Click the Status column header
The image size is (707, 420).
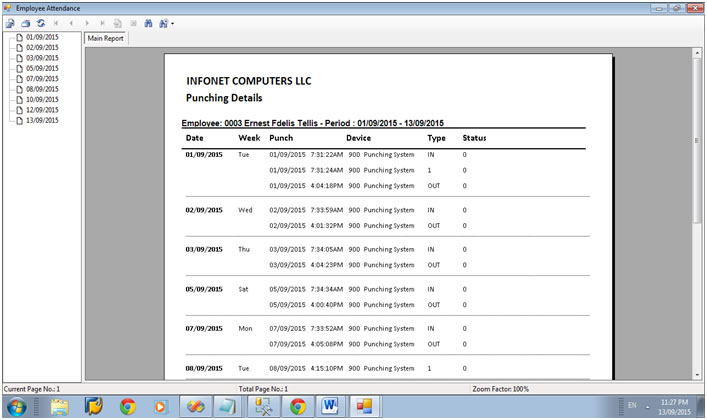(474, 138)
